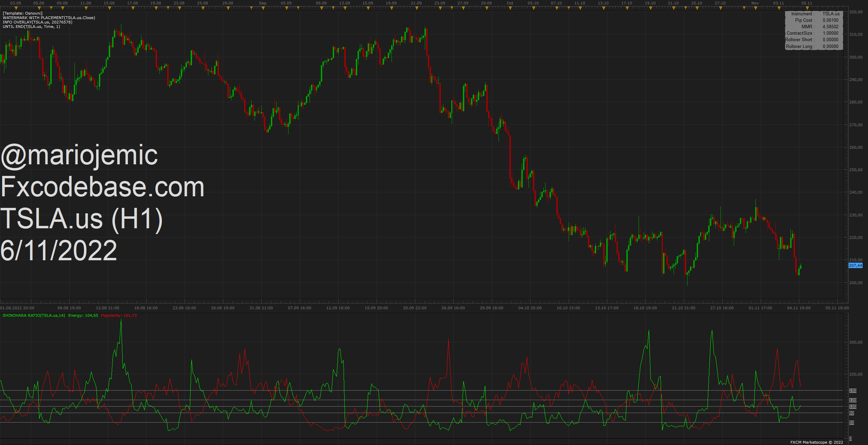Click the '23.08 18:00' time axis label
Screen dimensions: 868x445
tap(184, 308)
